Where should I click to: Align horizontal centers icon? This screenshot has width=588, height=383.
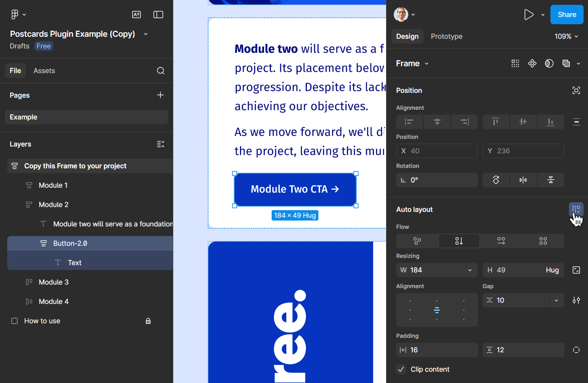[x=437, y=121]
